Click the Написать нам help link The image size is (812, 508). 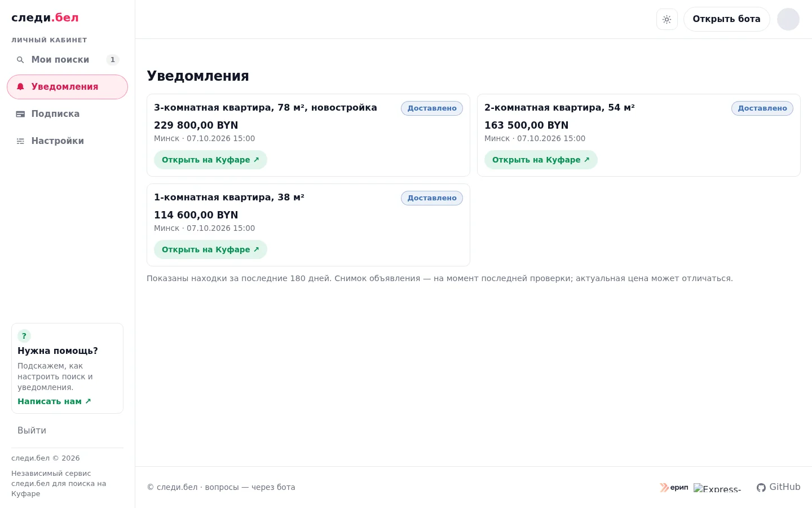point(54,401)
